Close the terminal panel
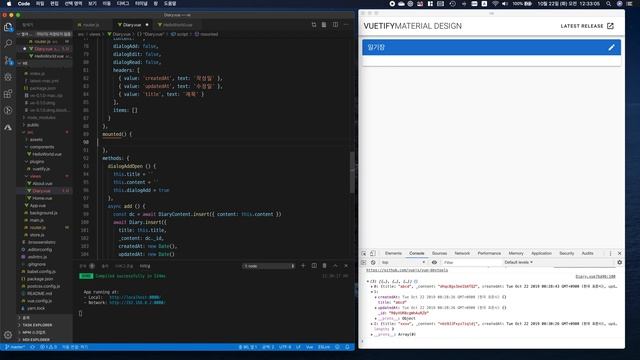The image size is (640, 360). [346, 266]
